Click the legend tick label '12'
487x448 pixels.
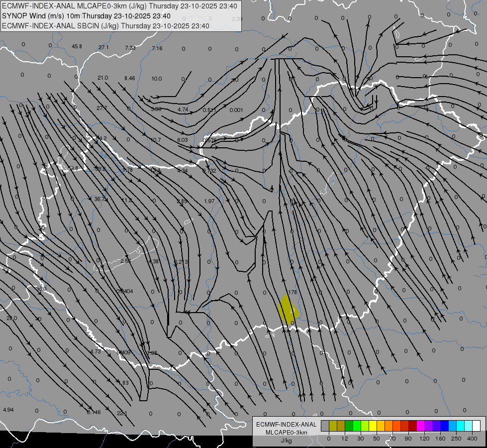(344, 439)
